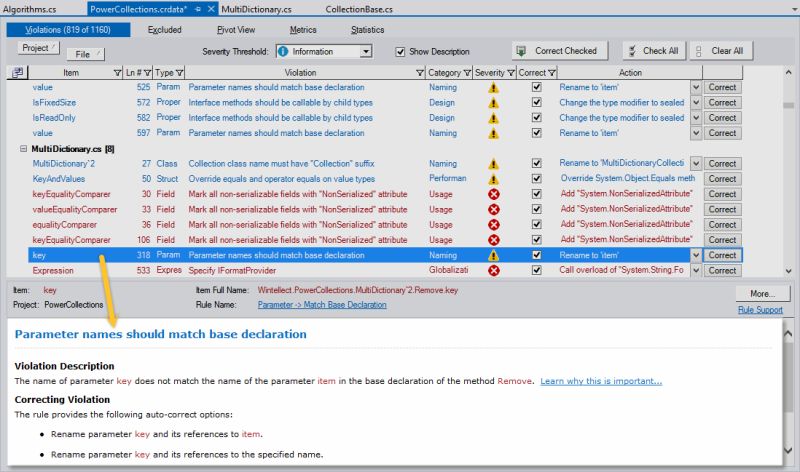
Task: Open action dropdown for IsReadOnly row
Action: 696,118
